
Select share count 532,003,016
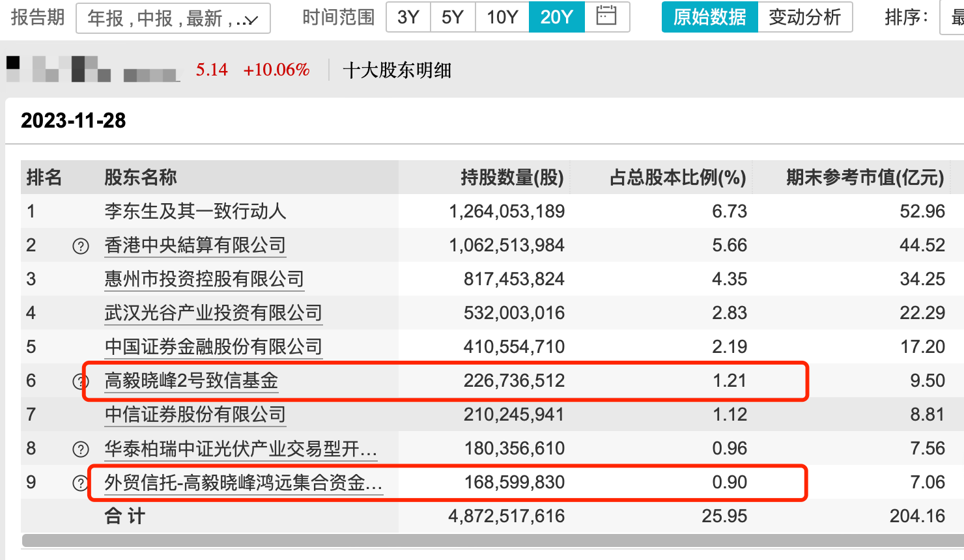coord(515,313)
